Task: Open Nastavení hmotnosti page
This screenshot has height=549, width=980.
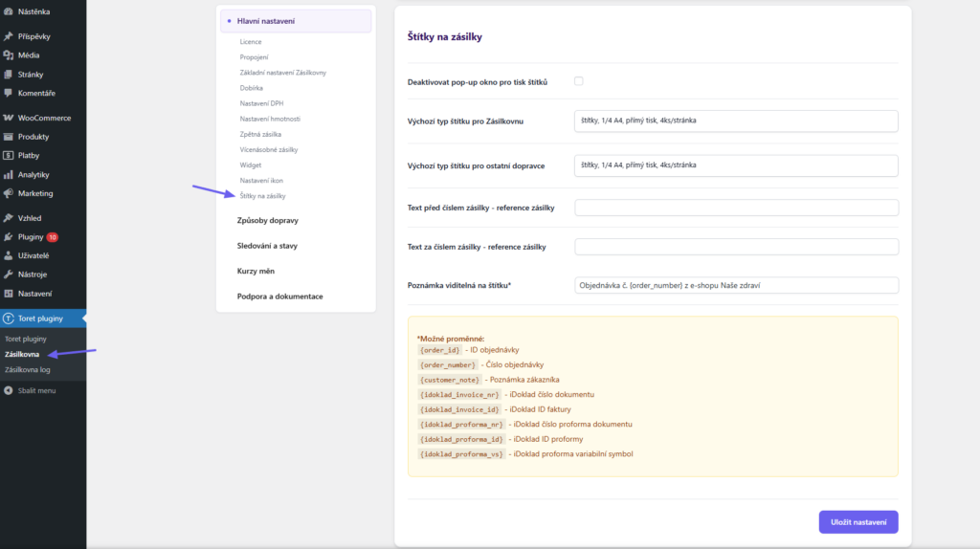Action: (270, 119)
